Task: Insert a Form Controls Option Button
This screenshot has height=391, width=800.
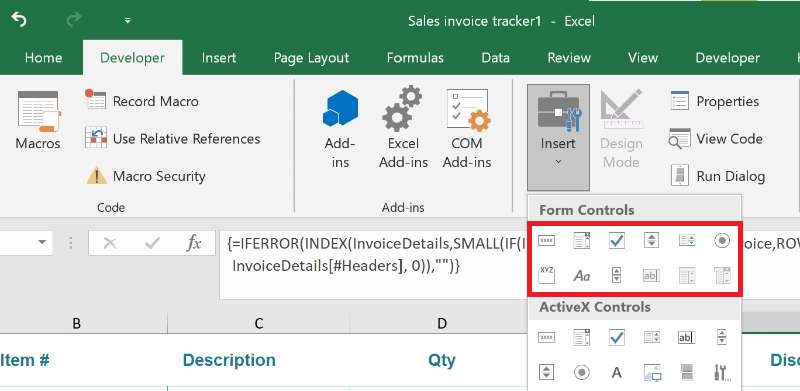Action: [x=721, y=240]
